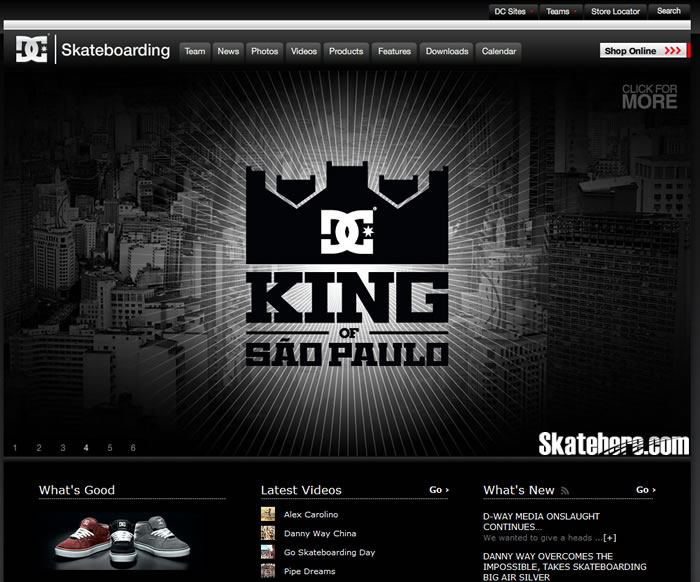The height and width of the screenshot is (582, 700).
Task: Click the Go Skateboarding Day thumbnail icon
Action: point(268,552)
